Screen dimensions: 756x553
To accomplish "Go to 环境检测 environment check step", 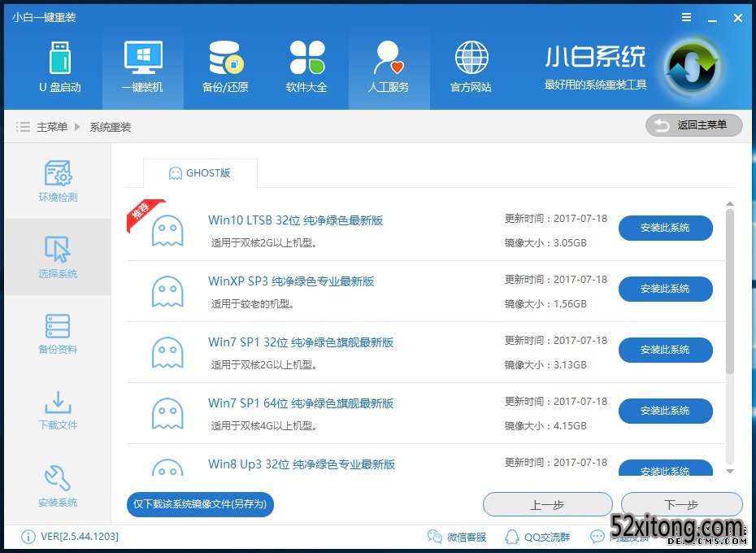I will pyautogui.click(x=58, y=181).
